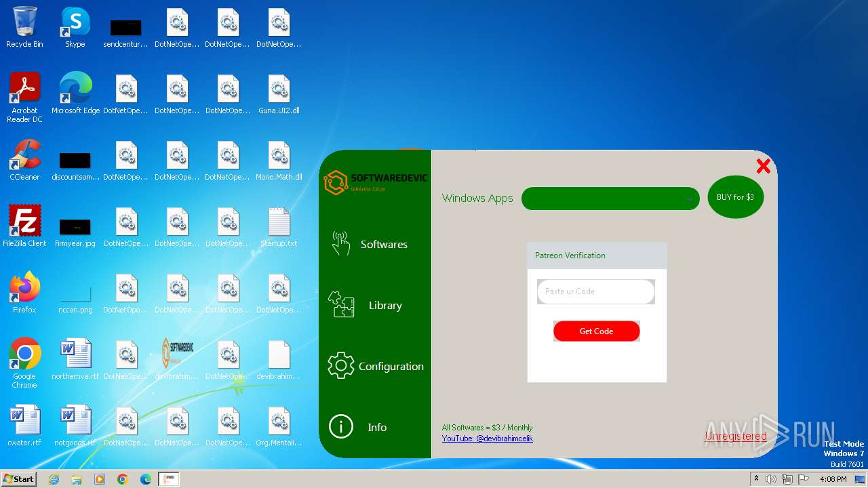Click the hand-tap icon beside Softwares
Viewport: 868px width, 488px height.
pyautogui.click(x=340, y=243)
